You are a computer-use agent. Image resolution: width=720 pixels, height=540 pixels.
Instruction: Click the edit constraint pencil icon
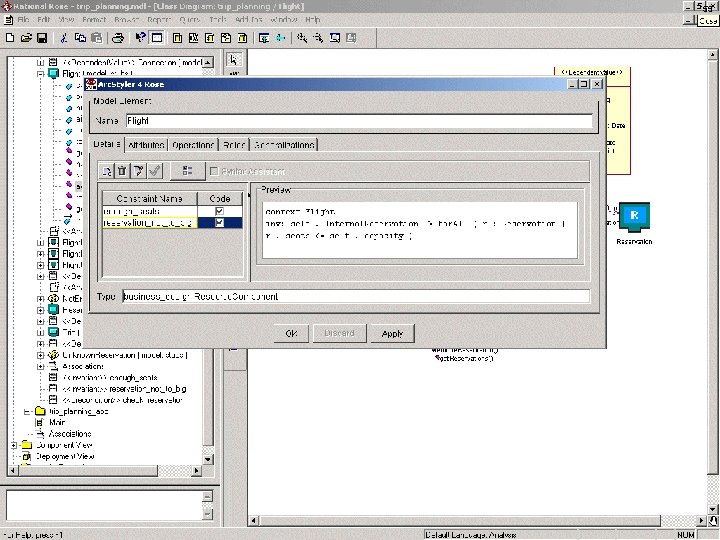click(138, 171)
